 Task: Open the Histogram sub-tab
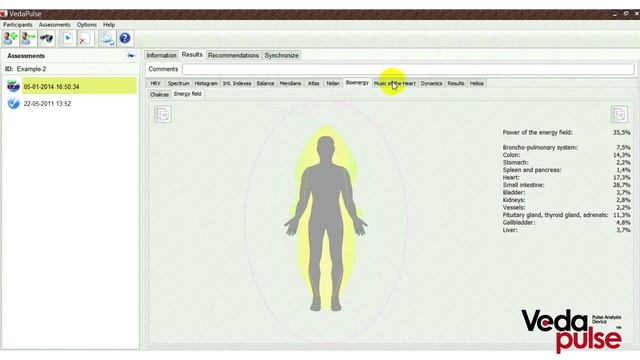(x=206, y=83)
